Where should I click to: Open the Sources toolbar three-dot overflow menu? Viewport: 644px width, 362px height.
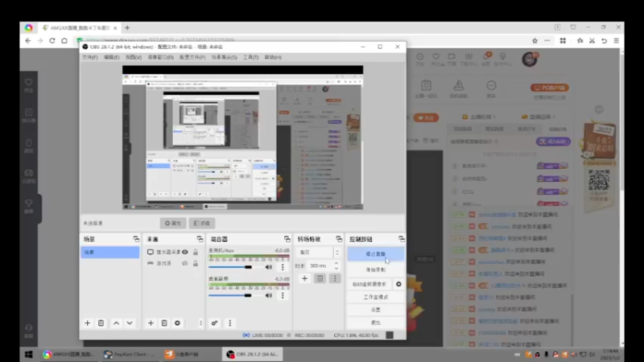point(200,323)
